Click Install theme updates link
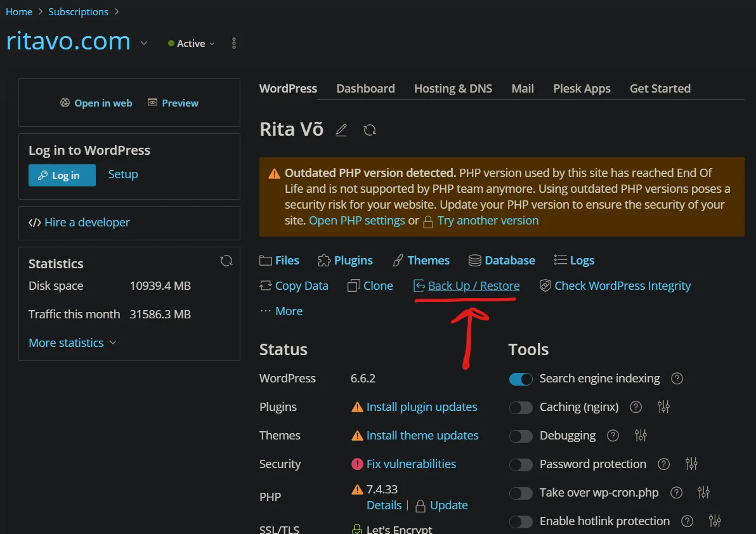The height and width of the screenshot is (534, 756). coord(422,436)
